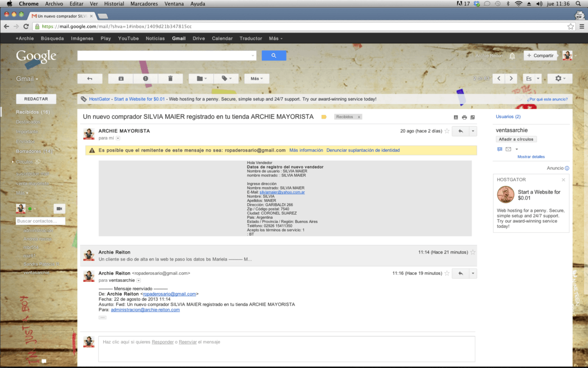Click Reenviar in reply box

pyautogui.click(x=188, y=342)
